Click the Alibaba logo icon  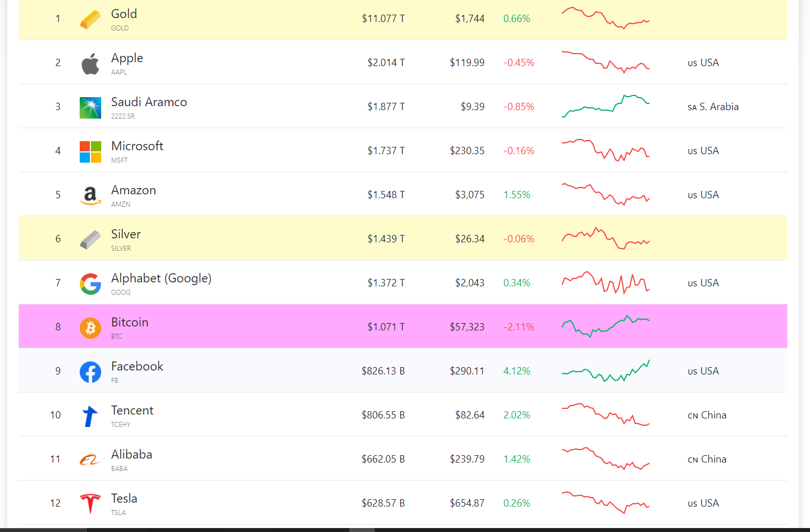(x=90, y=460)
